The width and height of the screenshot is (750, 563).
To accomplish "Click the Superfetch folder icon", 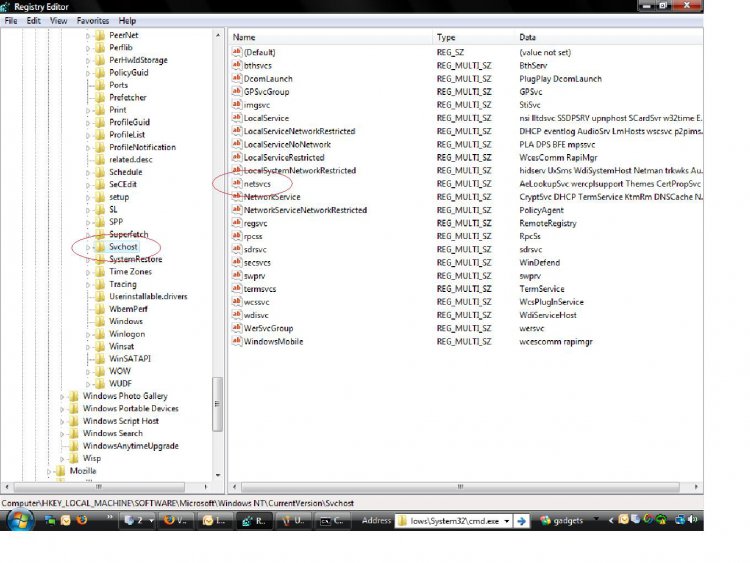I will pos(100,234).
